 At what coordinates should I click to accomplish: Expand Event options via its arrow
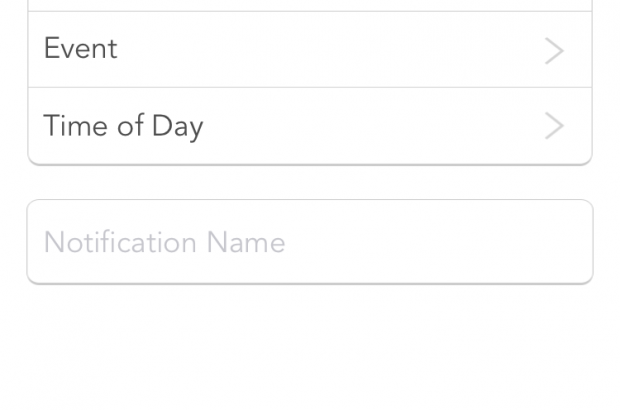554,50
